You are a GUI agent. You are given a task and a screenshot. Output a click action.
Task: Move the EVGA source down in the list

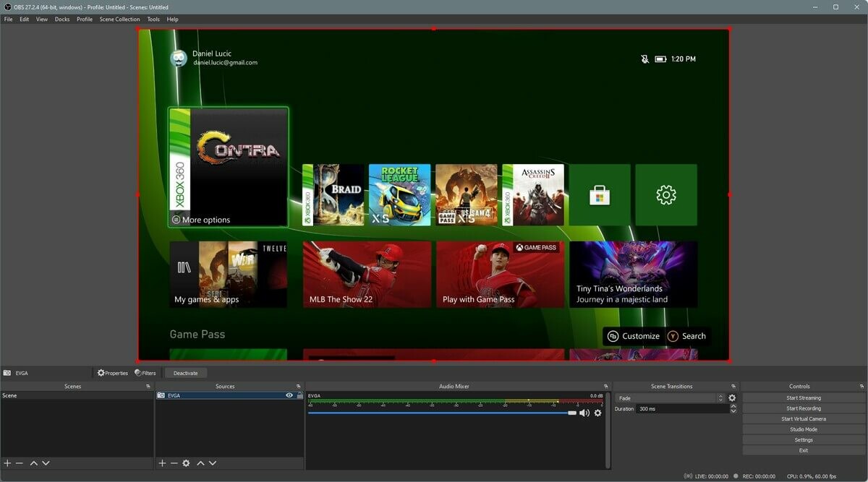(213, 463)
